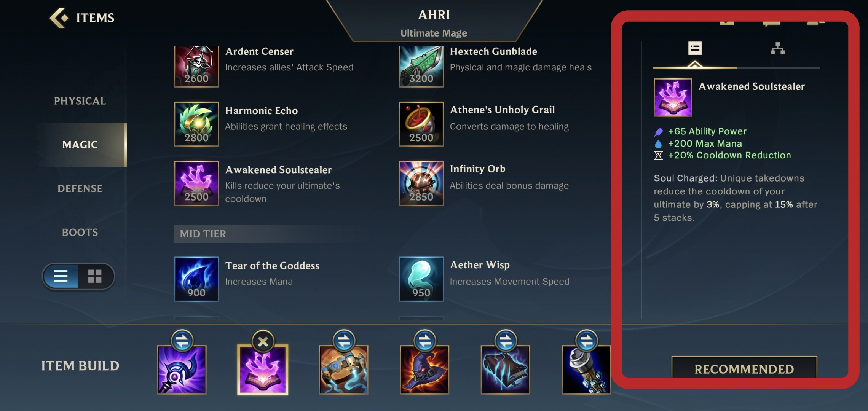Go back using the ITEMS arrow

[59, 18]
